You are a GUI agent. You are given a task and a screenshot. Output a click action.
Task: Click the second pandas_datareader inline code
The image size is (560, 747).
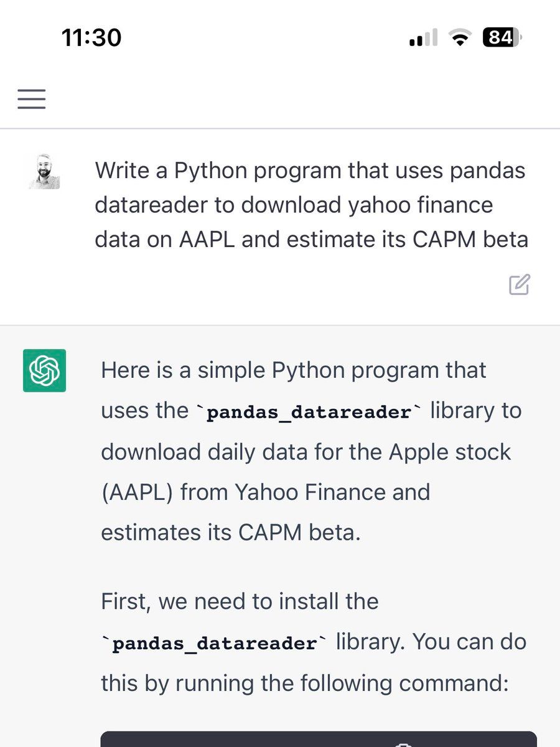click(x=214, y=644)
